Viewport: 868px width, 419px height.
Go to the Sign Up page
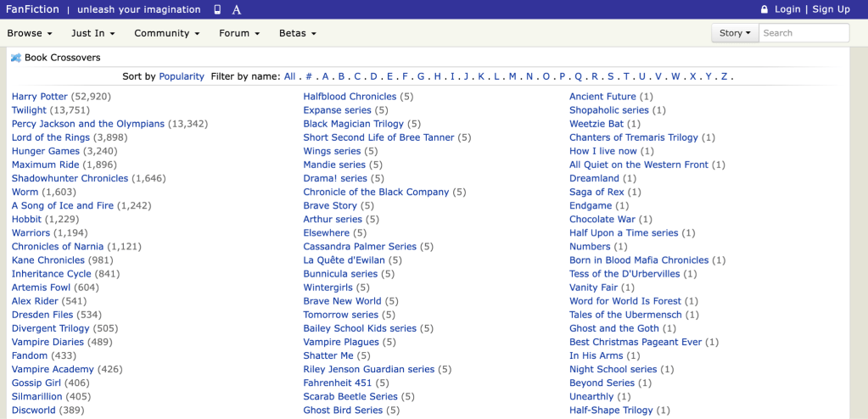831,9
